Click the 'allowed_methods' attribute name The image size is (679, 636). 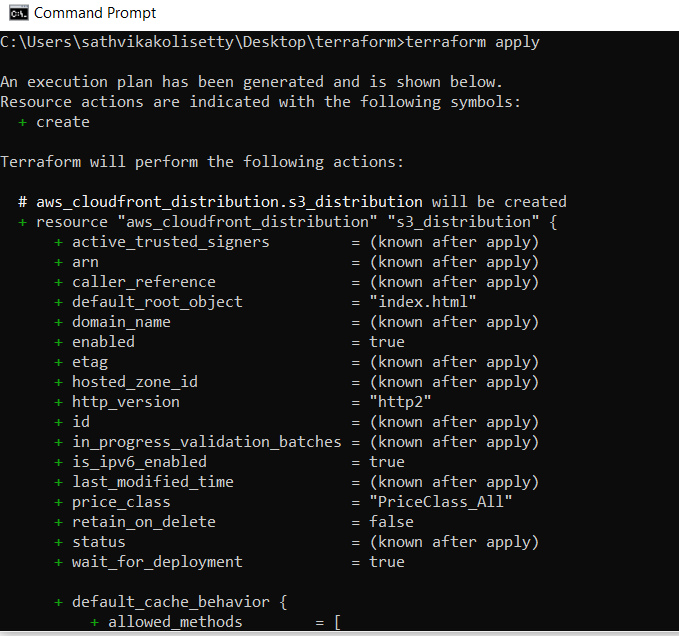point(175,622)
